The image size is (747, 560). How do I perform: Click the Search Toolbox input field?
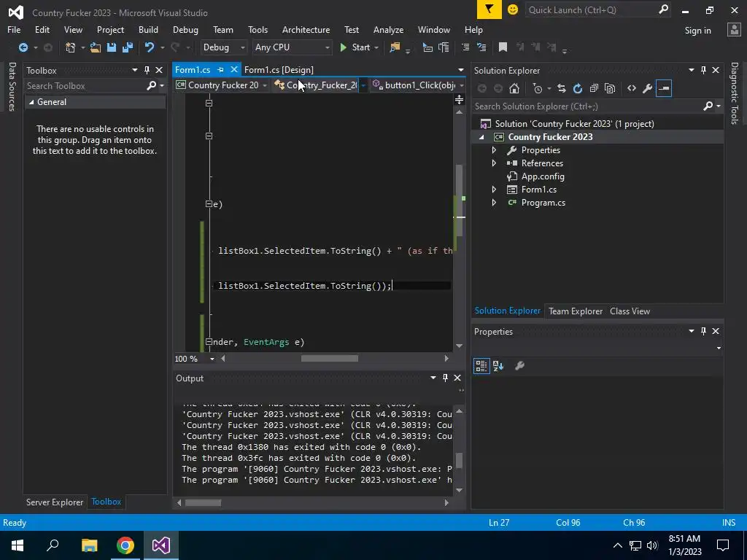(x=86, y=86)
